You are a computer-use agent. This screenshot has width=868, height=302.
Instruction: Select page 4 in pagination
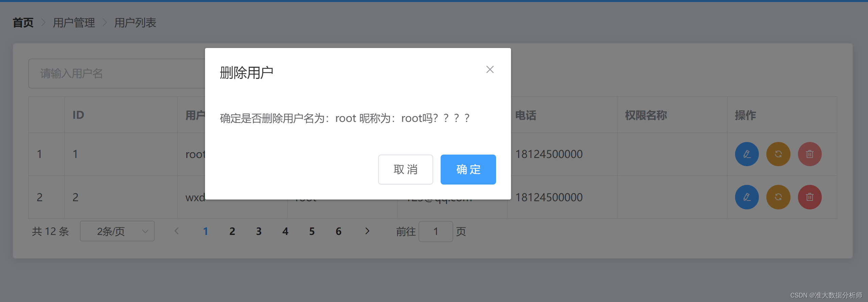[285, 232]
